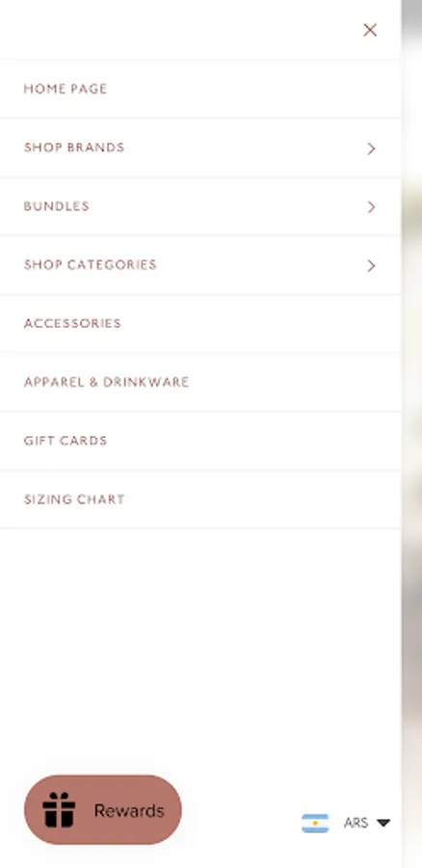422x868 pixels.
Task: Dismiss menu by clicking blurred page overlay
Action: click(x=411, y=434)
